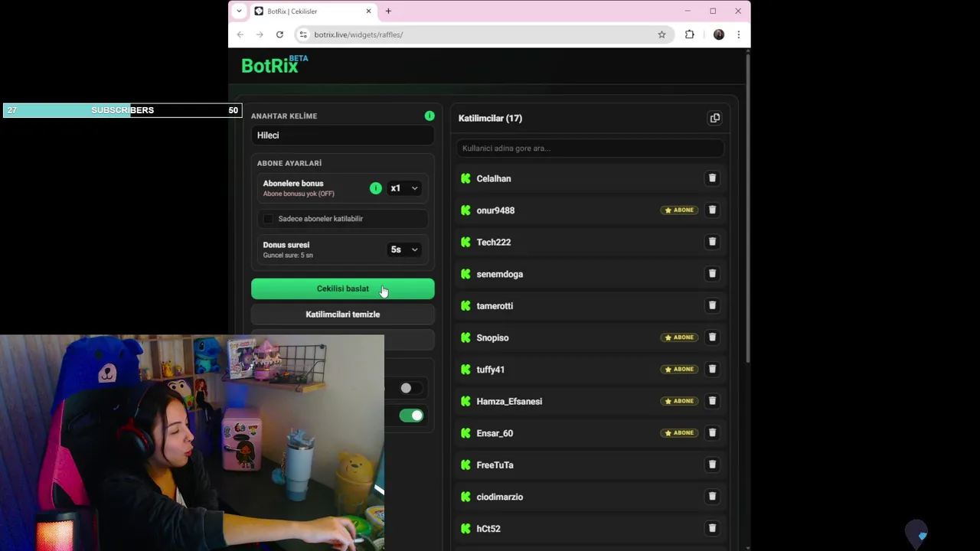980x551 pixels.
Task: Copy participants list with copy icon
Action: click(x=714, y=118)
